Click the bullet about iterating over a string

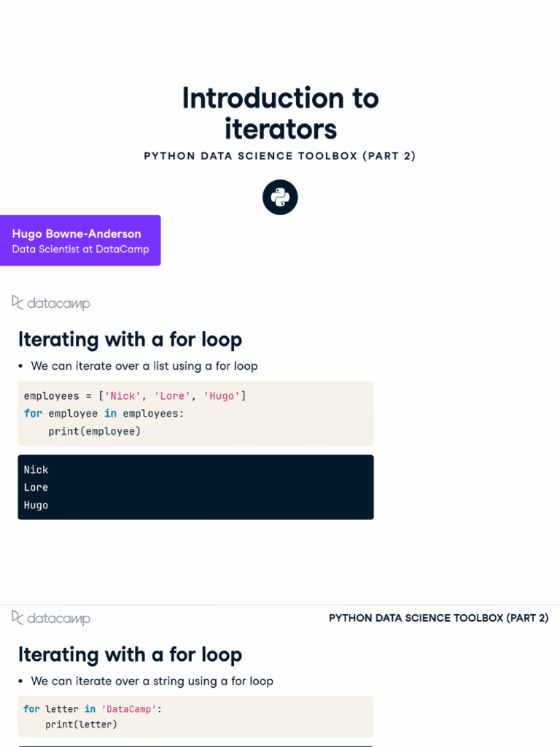click(152, 681)
